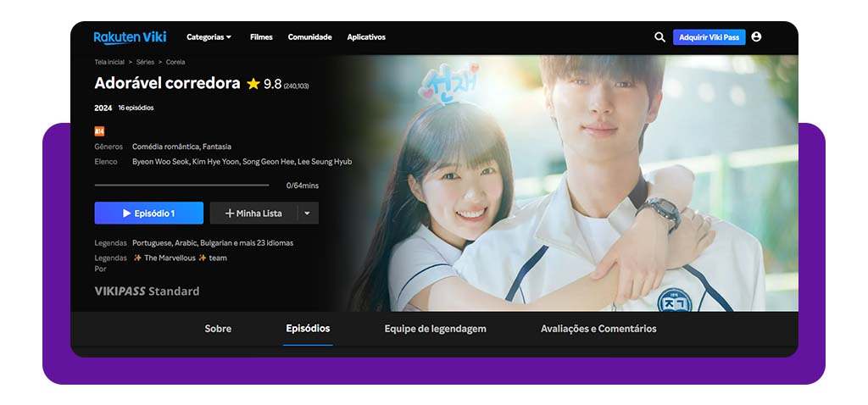Open the Equipe de legendagem tab
The image size is (868, 405).
[x=435, y=329]
